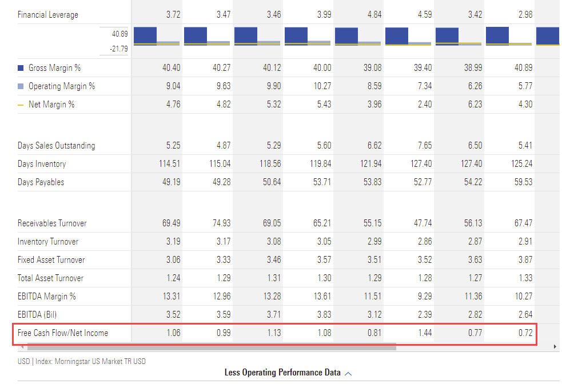Click the 40.89 chart axis maximum label
Screen dimensions: 562x392
pyautogui.click(x=119, y=34)
